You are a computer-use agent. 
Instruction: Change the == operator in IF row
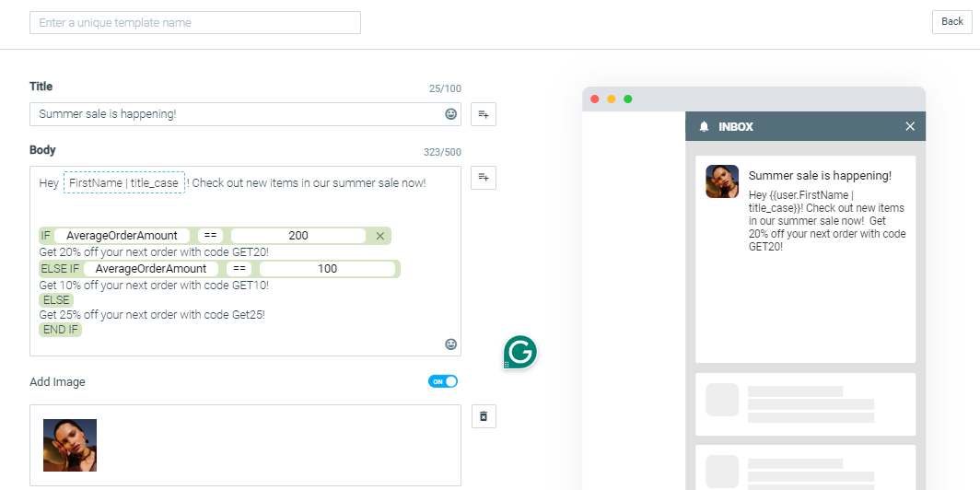[x=210, y=236]
